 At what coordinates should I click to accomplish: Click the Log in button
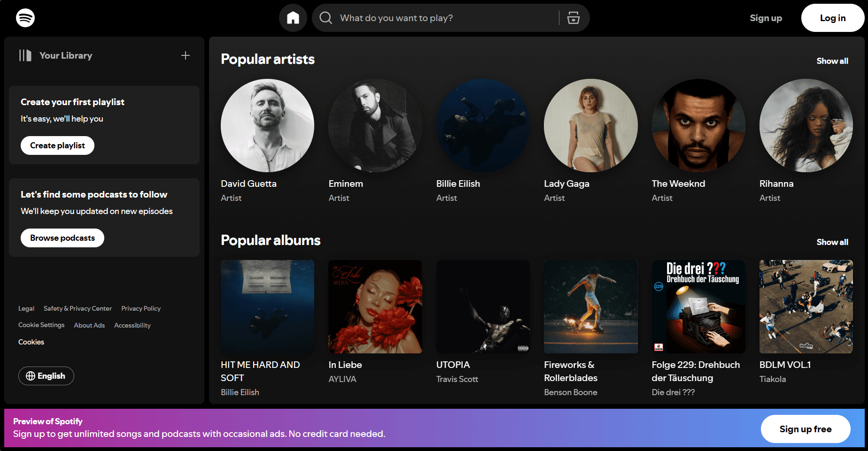pyautogui.click(x=833, y=18)
